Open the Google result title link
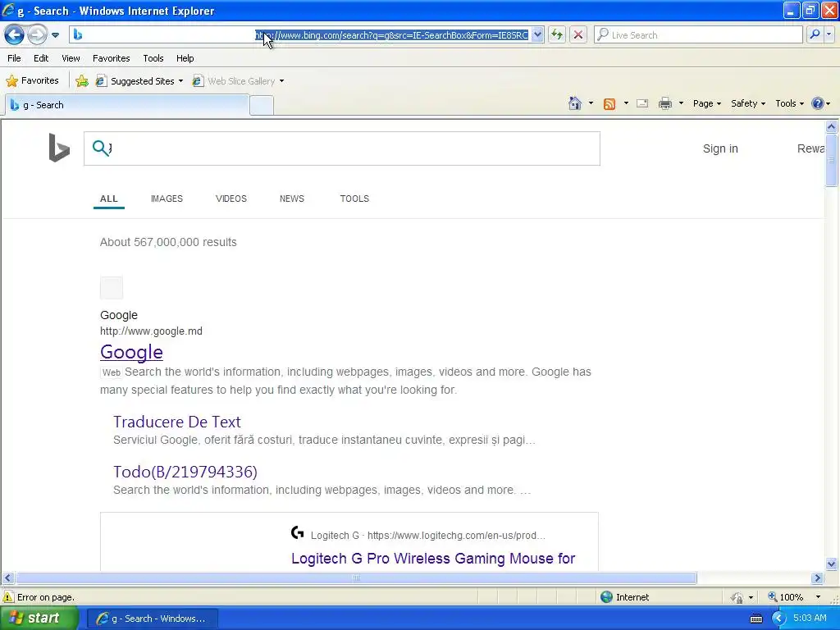Viewport: 840px width, 630px height. [131, 352]
